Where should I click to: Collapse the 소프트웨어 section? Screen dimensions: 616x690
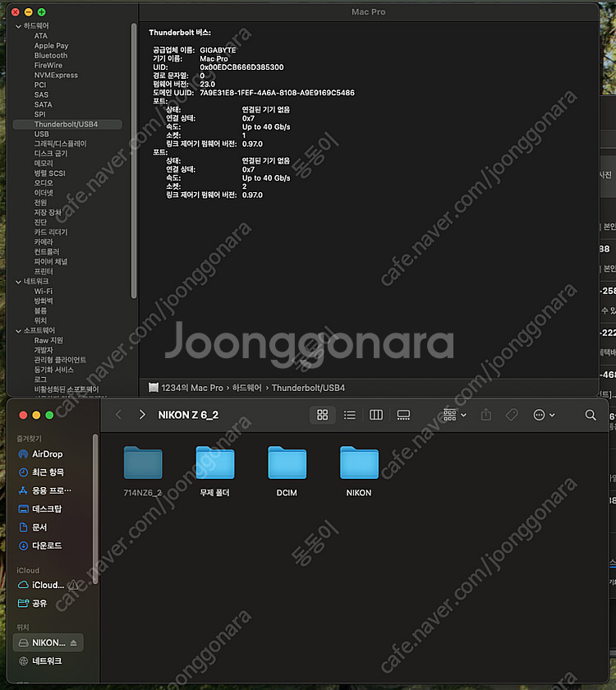[18, 331]
